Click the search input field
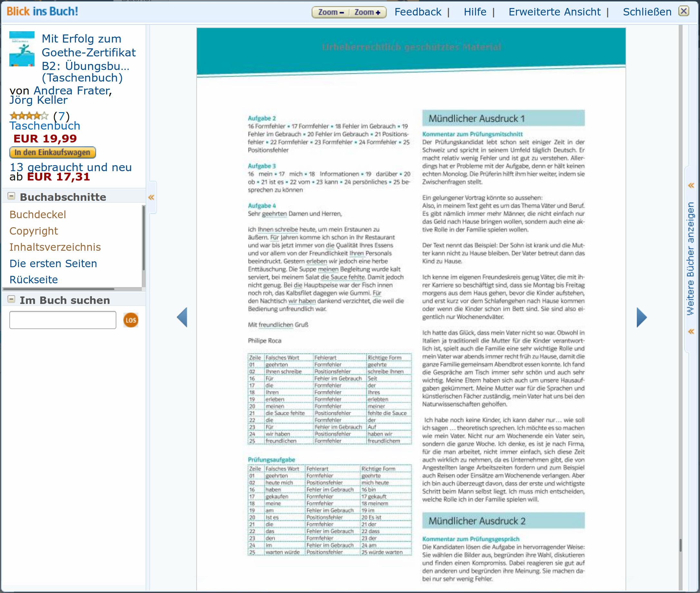 pyautogui.click(x=63, y=320)
